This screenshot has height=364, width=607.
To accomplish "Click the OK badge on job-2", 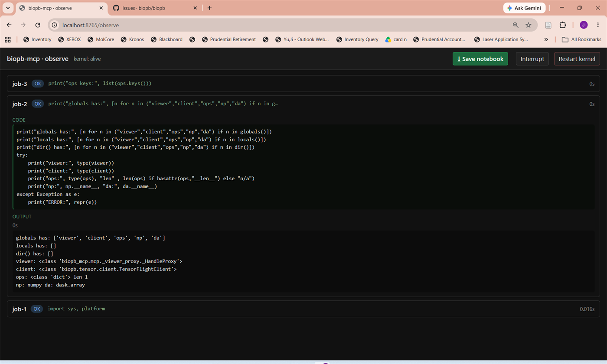I will [x=38, y=104].
